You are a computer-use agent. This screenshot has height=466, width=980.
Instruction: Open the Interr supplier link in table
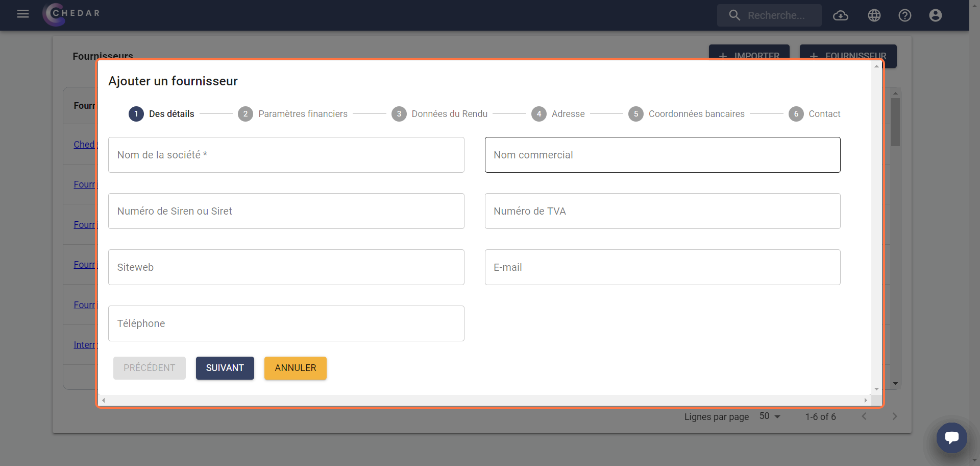85,345
